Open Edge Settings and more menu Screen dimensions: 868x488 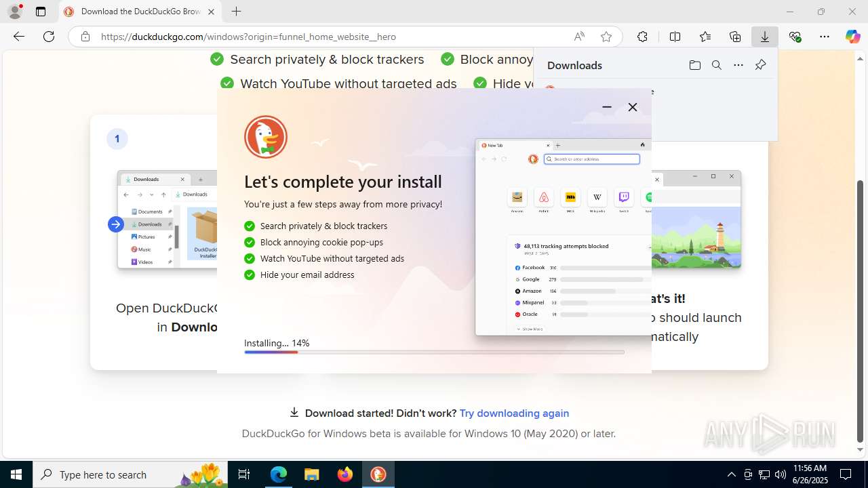tap(825, 37)
